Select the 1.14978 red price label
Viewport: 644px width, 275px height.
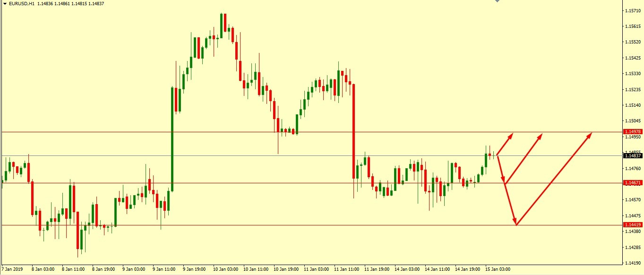click(632, 132)
